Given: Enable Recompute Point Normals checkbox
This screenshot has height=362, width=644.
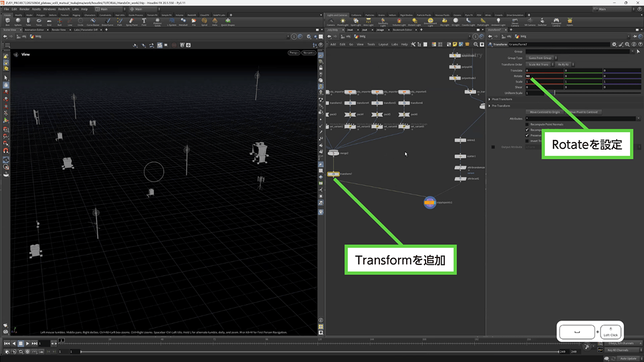Looking at the screenshot, I should click(527, 124).
